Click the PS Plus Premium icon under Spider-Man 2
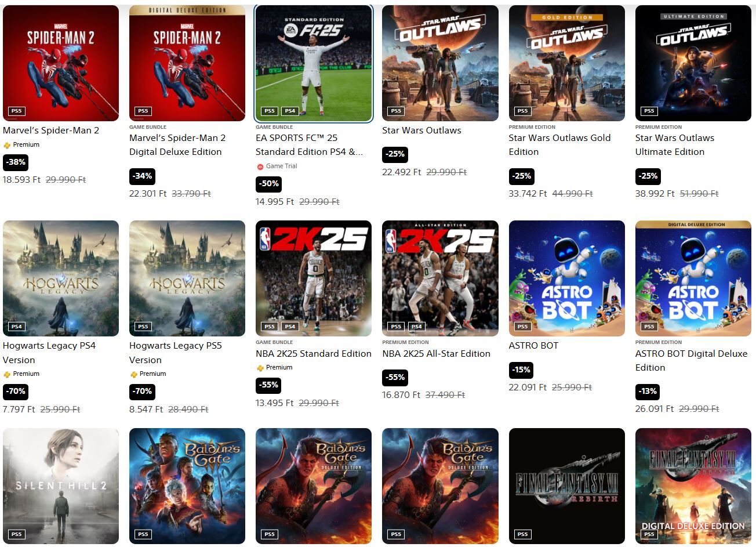This screenshot has height=547, width=756. click(7, 145)
